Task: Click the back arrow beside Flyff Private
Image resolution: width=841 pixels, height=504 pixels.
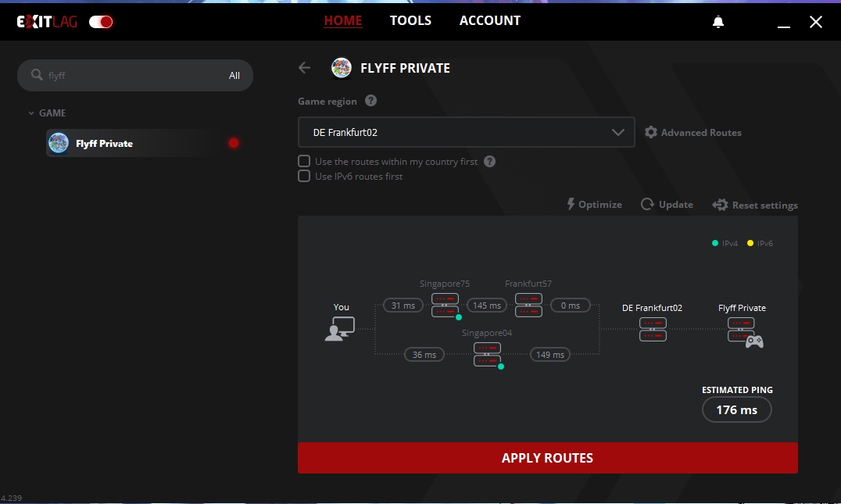Action: 305,68
